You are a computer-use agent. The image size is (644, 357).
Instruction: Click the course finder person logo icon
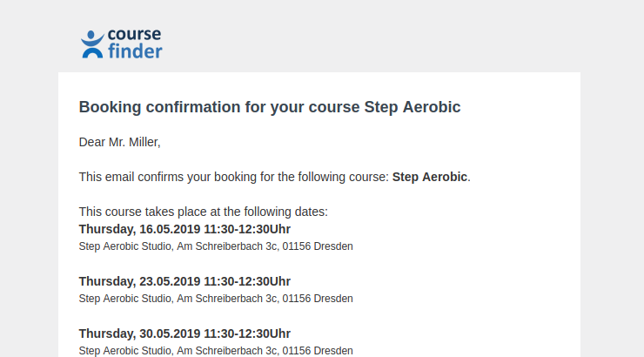coord(91,44)
